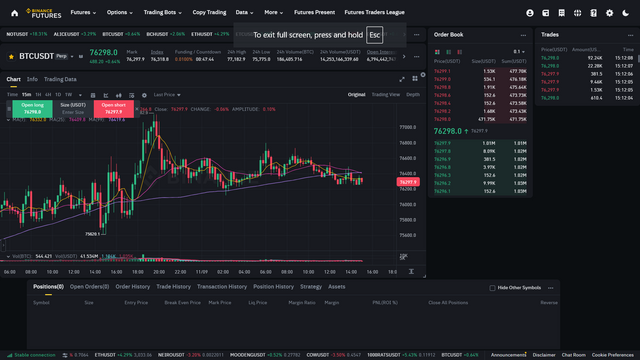Open BTCUSDT symbol selector dropdown
Viewport: 640px width, 360px height.
coord(72,56)
